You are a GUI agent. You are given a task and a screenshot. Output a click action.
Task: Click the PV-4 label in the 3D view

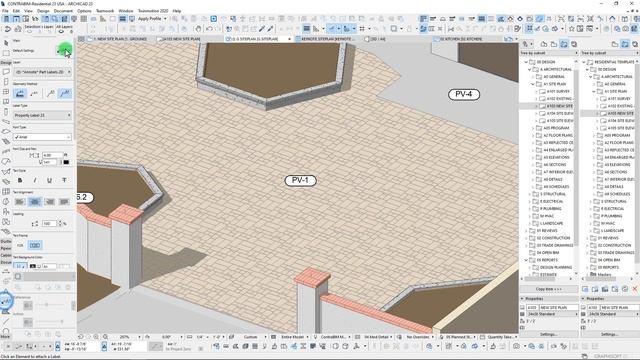coord(464,94)
